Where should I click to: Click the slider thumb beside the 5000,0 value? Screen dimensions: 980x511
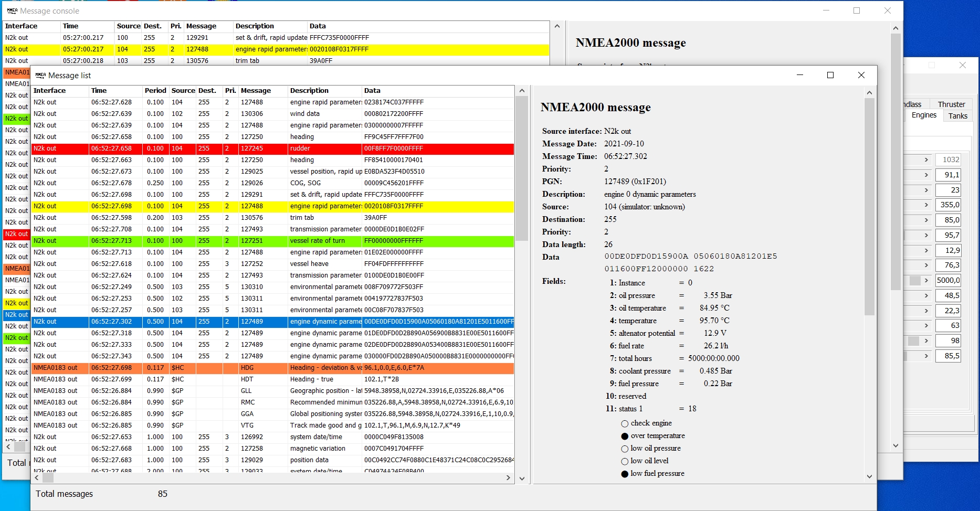point(915,281)
